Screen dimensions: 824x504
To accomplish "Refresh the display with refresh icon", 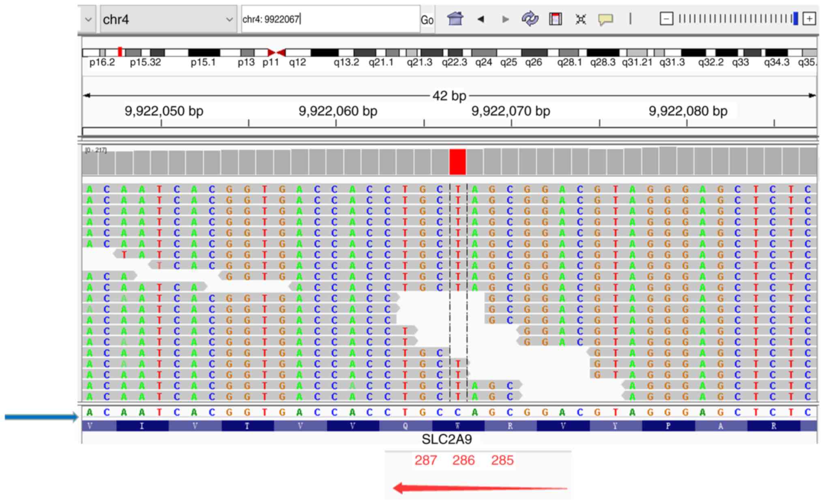I will tap(530, 19).
